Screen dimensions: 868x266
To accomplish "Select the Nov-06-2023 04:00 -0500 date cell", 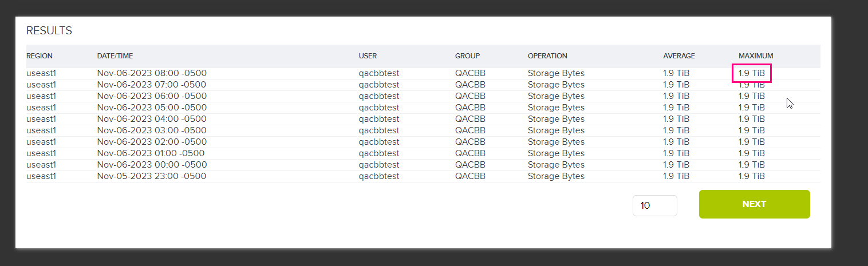I will [152, 119].
